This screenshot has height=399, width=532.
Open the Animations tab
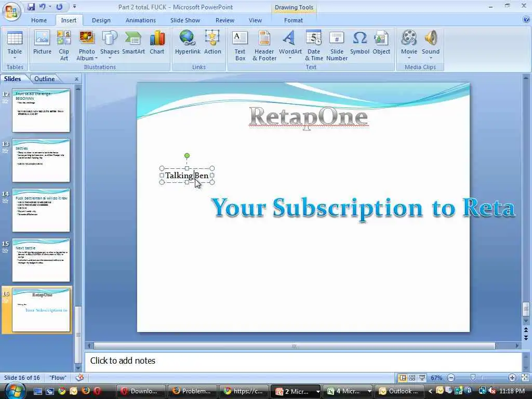click(140, 20)
